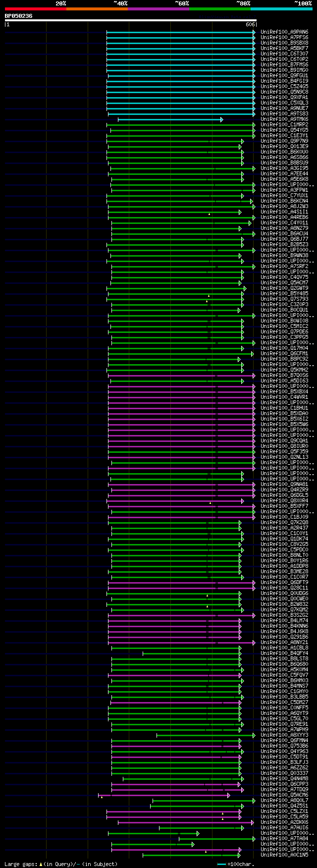The width and height of the screenshot is (317, 868).
Task: Select the UniRef100_Q6CFM1 label
Action: tap(284, 353)
